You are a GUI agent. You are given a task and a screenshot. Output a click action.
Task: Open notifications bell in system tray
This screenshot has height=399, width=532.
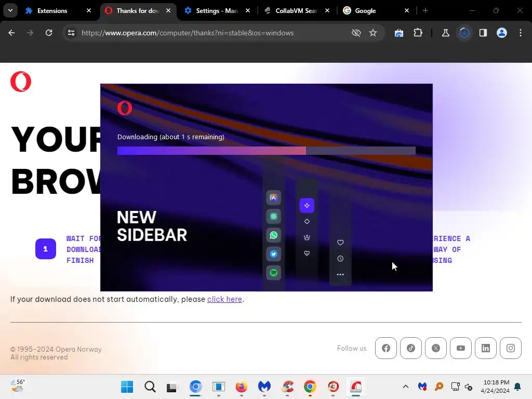(x=518, y=387)
